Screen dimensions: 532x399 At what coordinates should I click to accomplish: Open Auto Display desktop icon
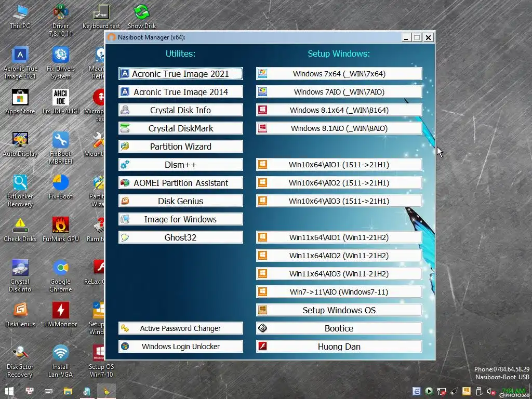20,144
